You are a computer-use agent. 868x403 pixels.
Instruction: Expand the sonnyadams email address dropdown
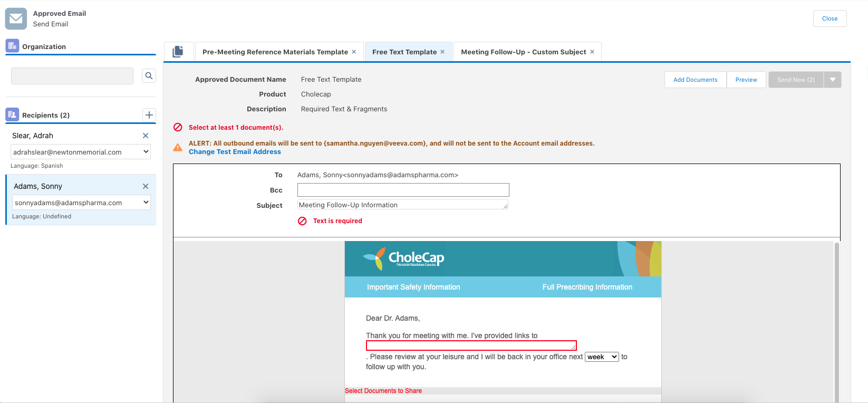[146, 203]
